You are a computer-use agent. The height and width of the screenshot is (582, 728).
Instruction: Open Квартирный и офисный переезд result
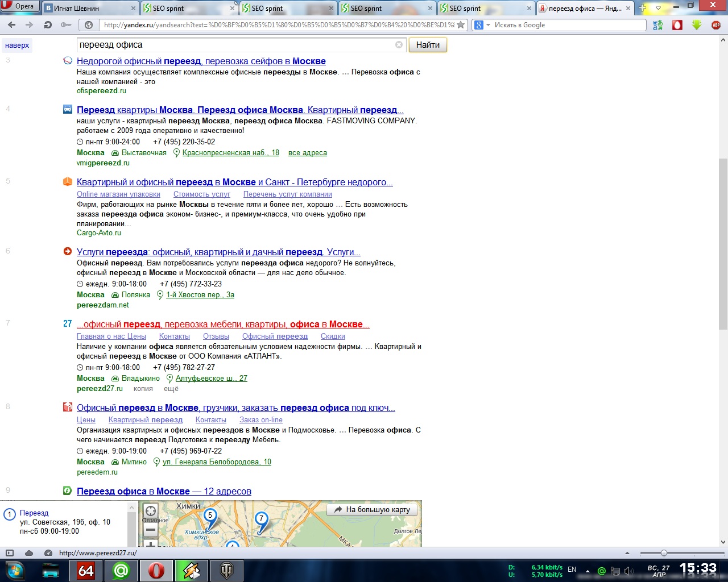pos(235,182)
